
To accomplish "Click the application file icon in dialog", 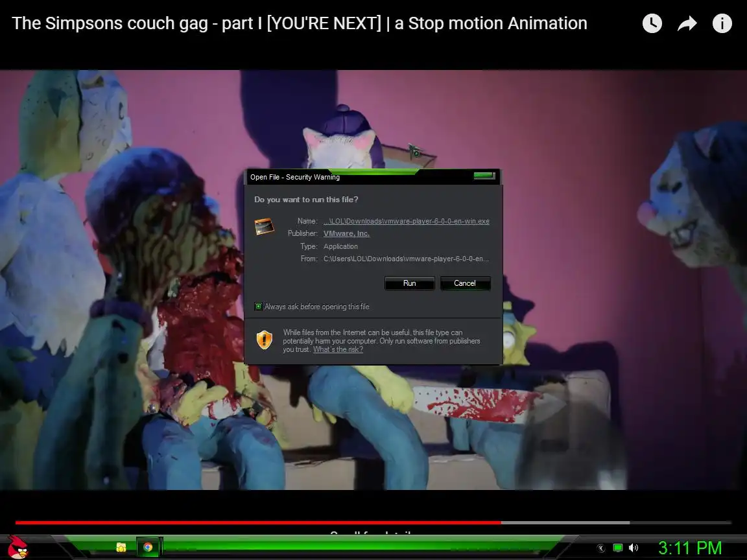I will click(265, 226).
